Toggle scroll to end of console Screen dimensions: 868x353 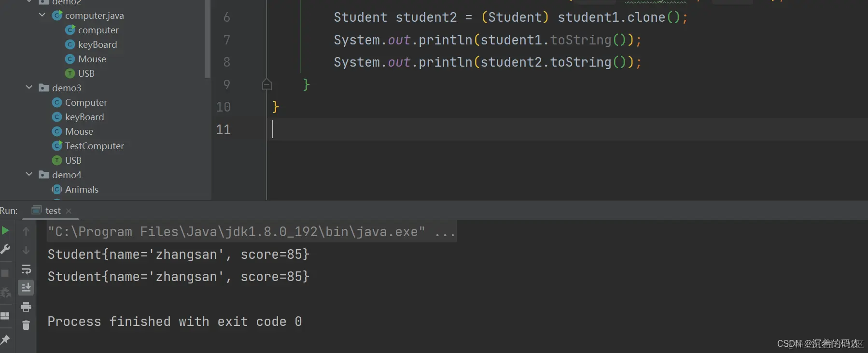[x=26, y=288]
